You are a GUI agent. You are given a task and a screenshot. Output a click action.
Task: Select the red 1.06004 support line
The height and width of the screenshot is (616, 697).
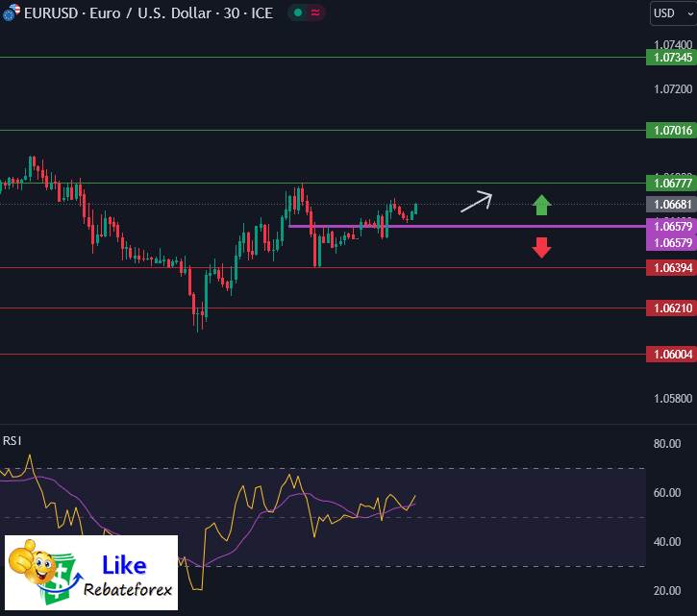323,355
